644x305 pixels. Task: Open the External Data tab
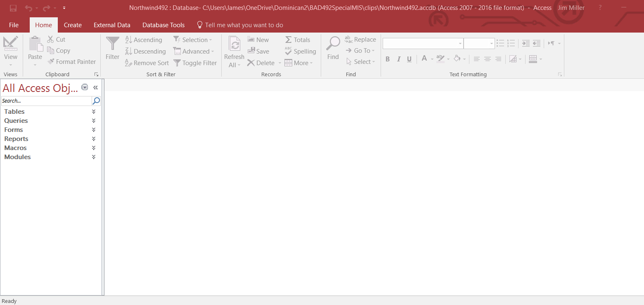[x=112, y=25]
